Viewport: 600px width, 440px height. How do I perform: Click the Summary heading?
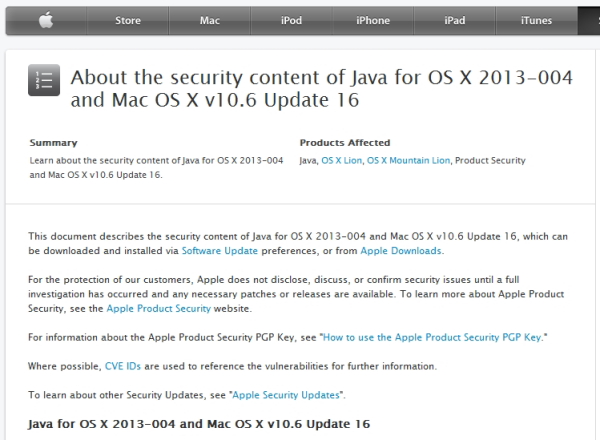point(53,143)
